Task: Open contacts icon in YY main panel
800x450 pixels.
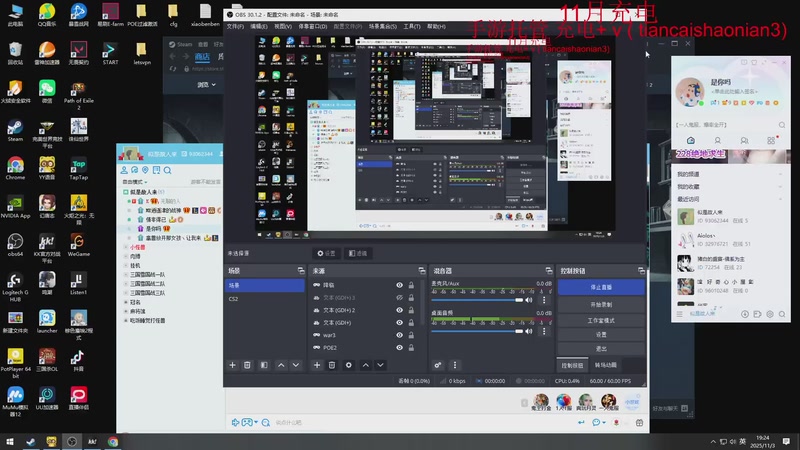Action: 717,140
